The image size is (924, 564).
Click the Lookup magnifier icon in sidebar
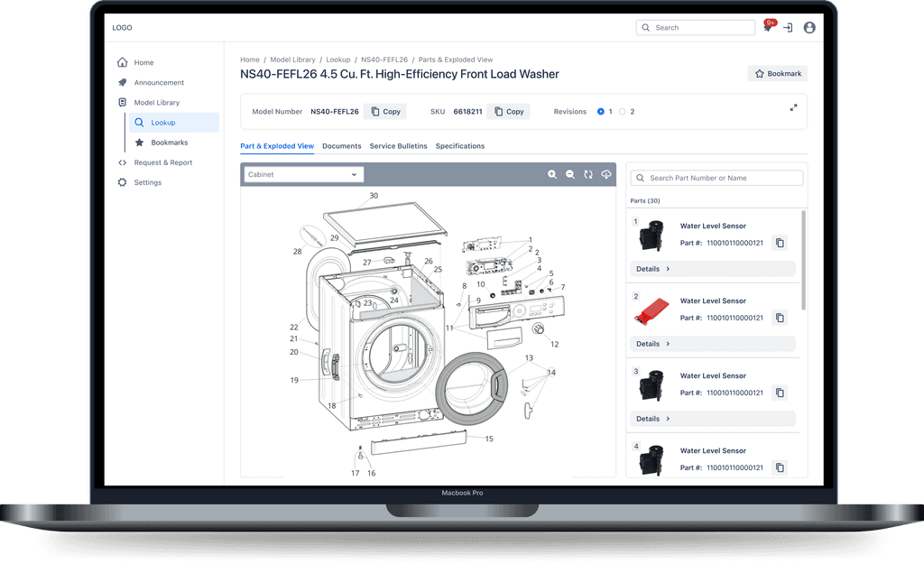pos(139,123)
